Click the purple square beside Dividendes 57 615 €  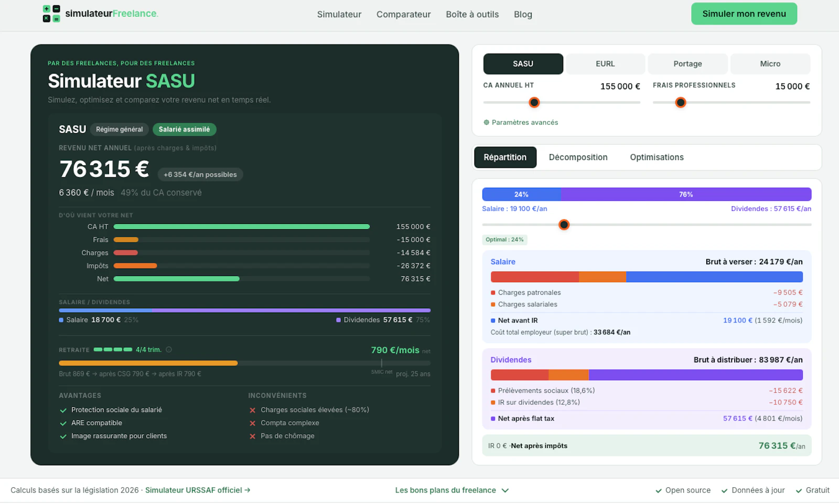[x=339, y=320]
